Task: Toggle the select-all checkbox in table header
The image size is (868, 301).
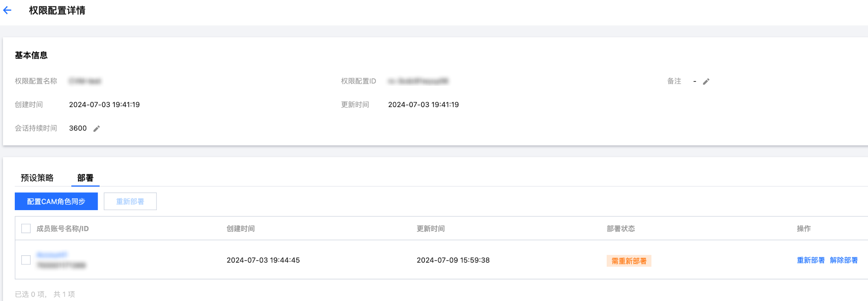Action: coord(26,229)
